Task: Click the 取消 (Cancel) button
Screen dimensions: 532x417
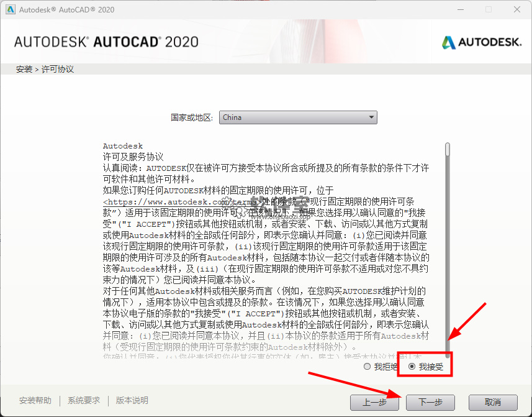Action: tap(493, 403)
